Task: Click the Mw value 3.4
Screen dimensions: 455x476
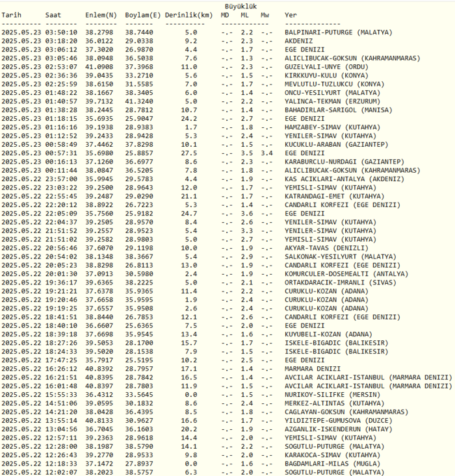Action: (x=266, y=153)
